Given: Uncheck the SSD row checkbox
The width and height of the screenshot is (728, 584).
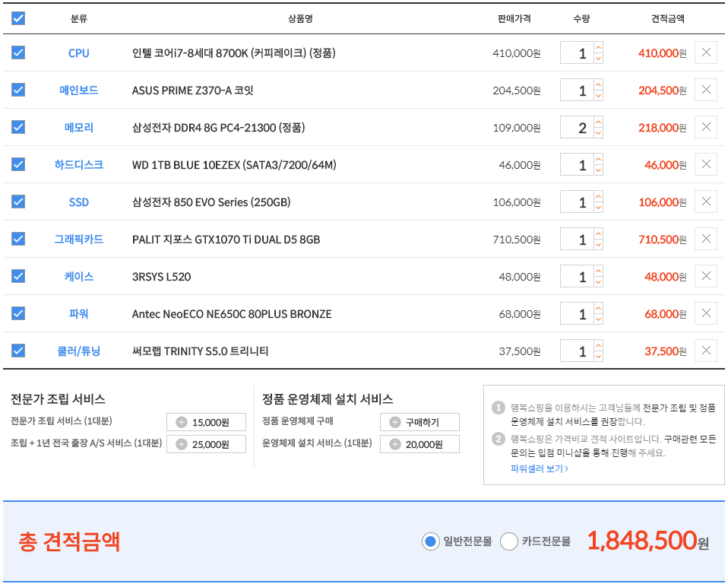Looking at the screenshot, I should pyautogui.click(x=18, y=202).
